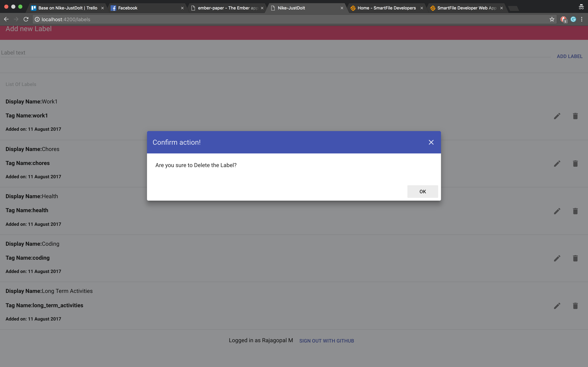This screenshot has height=367, width=588.
Task: Open the Home - SmartFile Developers tab
Action: pyautogui.click(x=386, y=8)
